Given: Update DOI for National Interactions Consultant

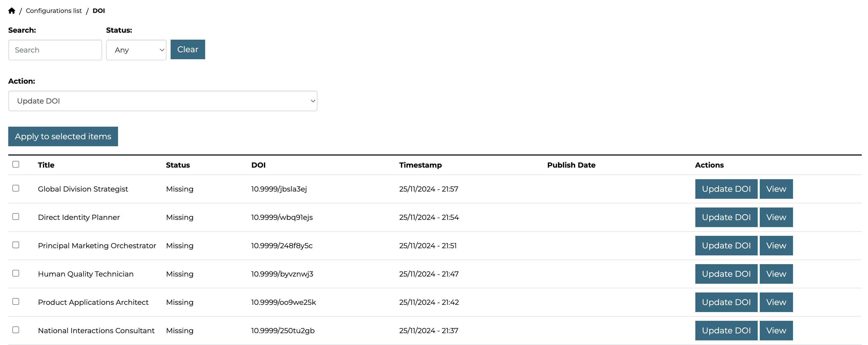Looking at the screenshot, I should [726, 330].
